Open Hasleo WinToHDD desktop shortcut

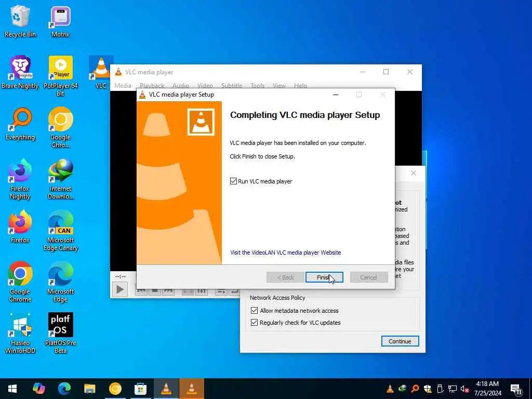coord(20,333)
